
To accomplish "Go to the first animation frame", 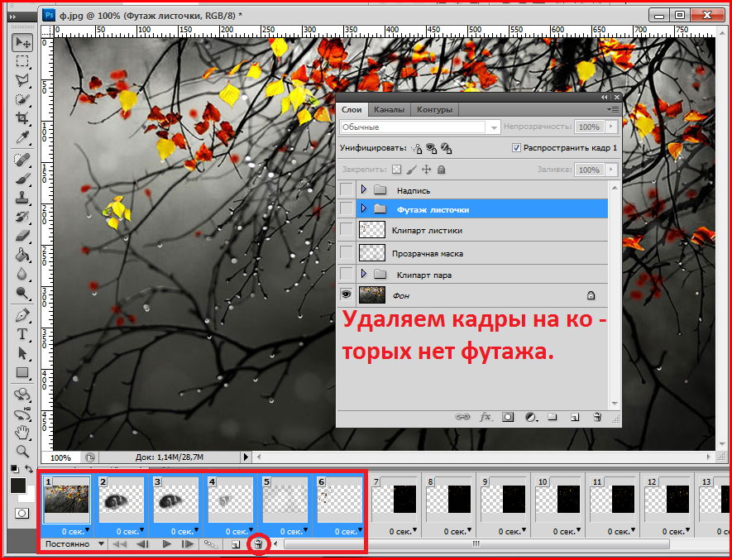I will [119, 544].
